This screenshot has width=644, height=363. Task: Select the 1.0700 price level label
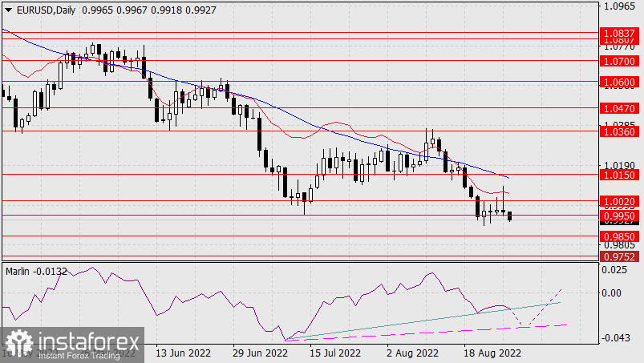tap(619, 62)
